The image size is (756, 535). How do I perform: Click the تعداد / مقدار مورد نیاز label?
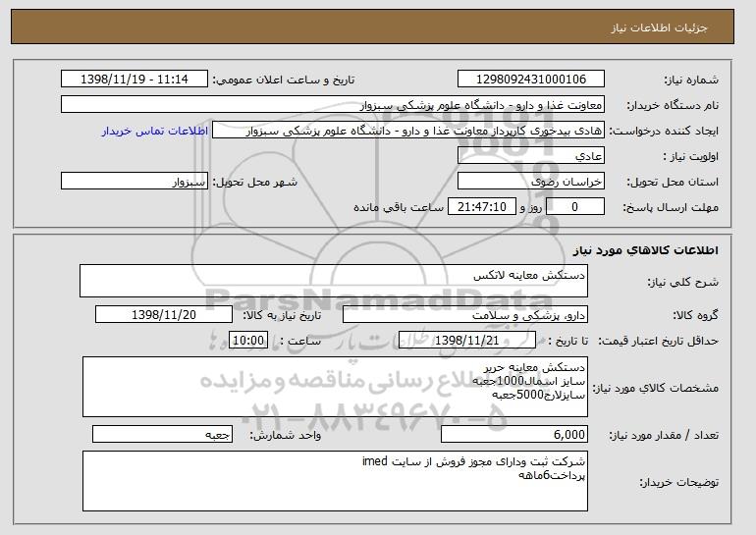[664, 435]
